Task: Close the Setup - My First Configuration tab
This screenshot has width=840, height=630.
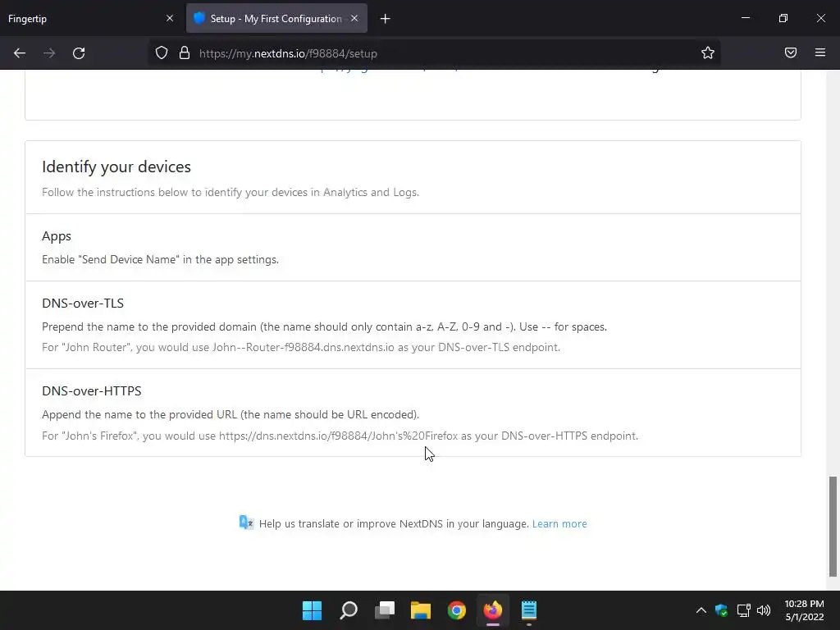Action: point(354,18)
